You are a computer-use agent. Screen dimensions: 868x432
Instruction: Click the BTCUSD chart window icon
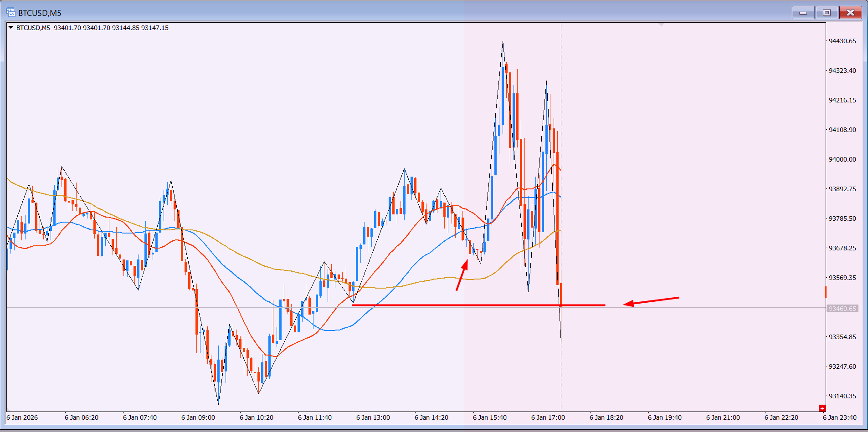[10, 12]
